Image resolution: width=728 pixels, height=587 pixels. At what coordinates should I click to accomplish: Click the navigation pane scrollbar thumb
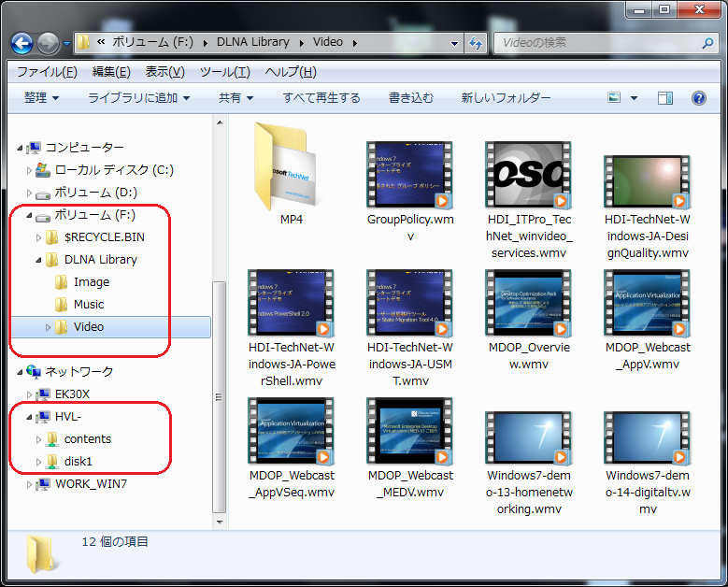pos(219,397)
